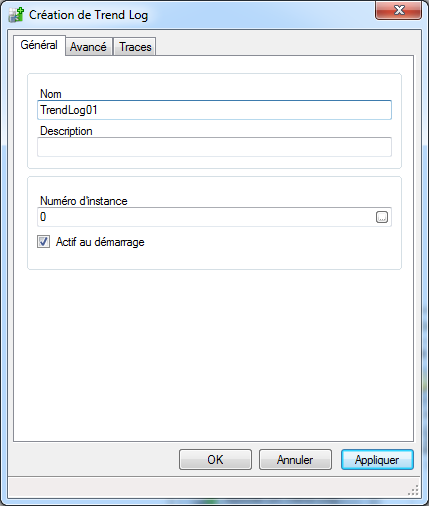Viewport: 429px width, 506px height.
Task: Click the resize grip in the corner
Action: [x=413, y=490]
